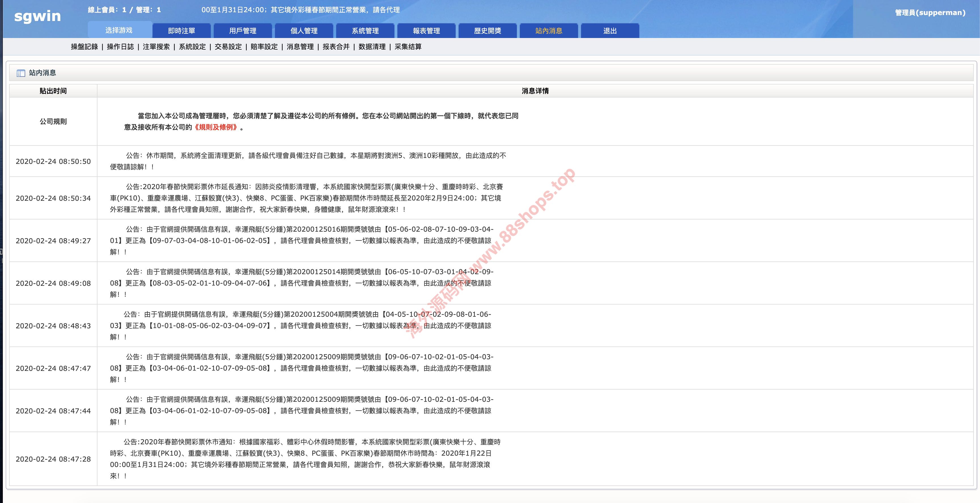Open the 用戶管理 tab
This screenshot has height=503, width=980.
click(243, 31)
